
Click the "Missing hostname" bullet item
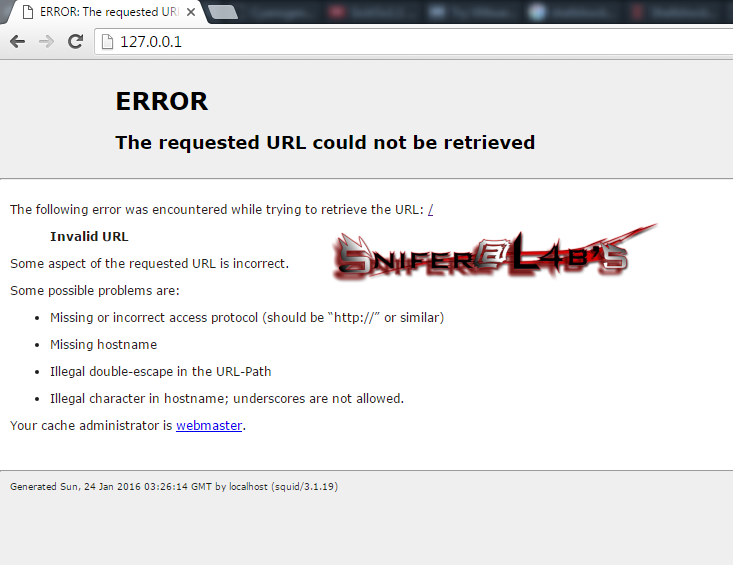(x=103, y=344)
